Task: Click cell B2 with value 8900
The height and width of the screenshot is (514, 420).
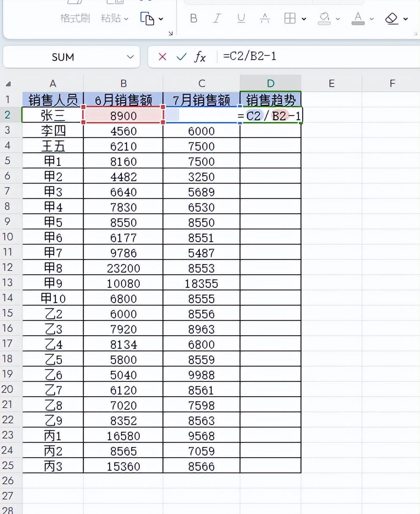Action: (123, 115)
